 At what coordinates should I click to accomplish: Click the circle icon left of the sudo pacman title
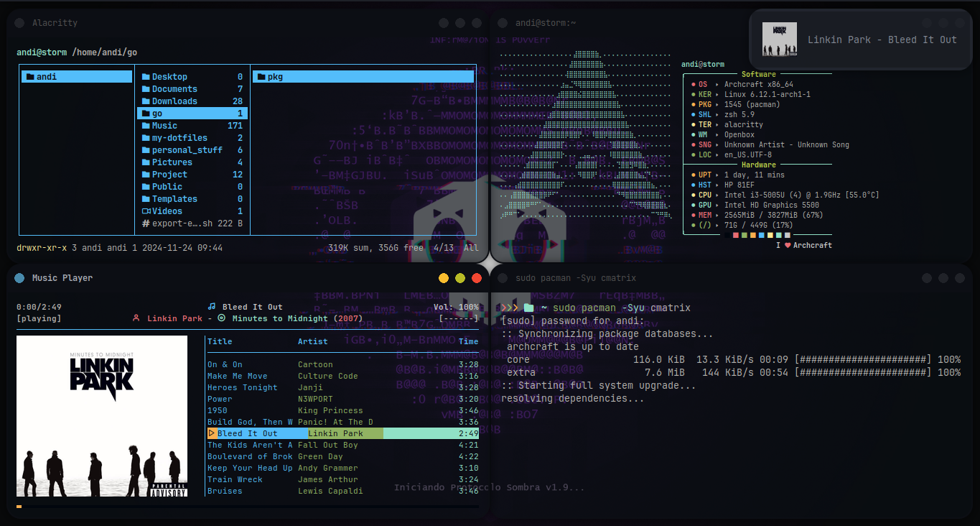click(x=503, y=278)
